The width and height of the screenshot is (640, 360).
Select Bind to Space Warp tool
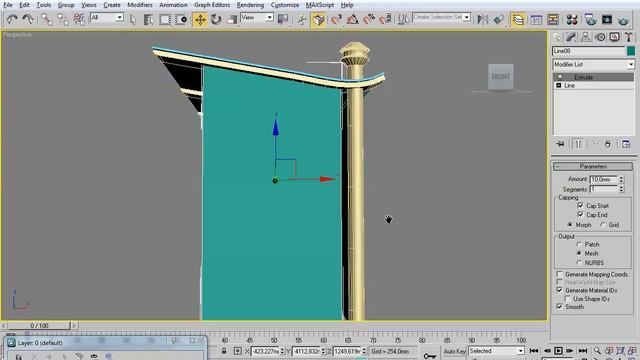tap(79, 19)
